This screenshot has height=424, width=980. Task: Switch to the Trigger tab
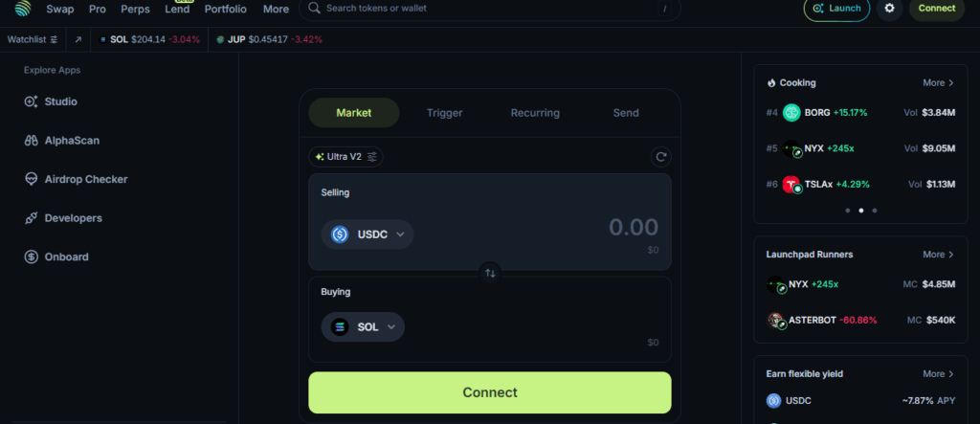point(444,113)
